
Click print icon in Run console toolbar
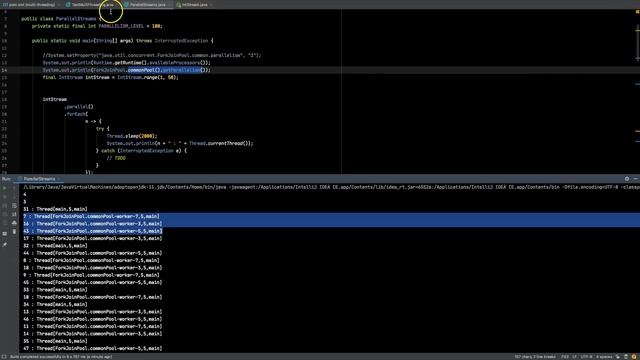[x=14, y=223]
